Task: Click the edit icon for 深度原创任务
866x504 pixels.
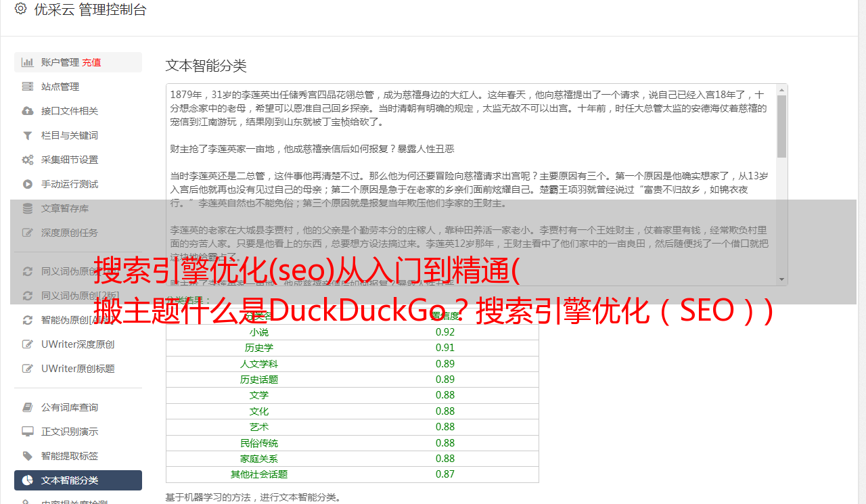Action: click(28, 233)
